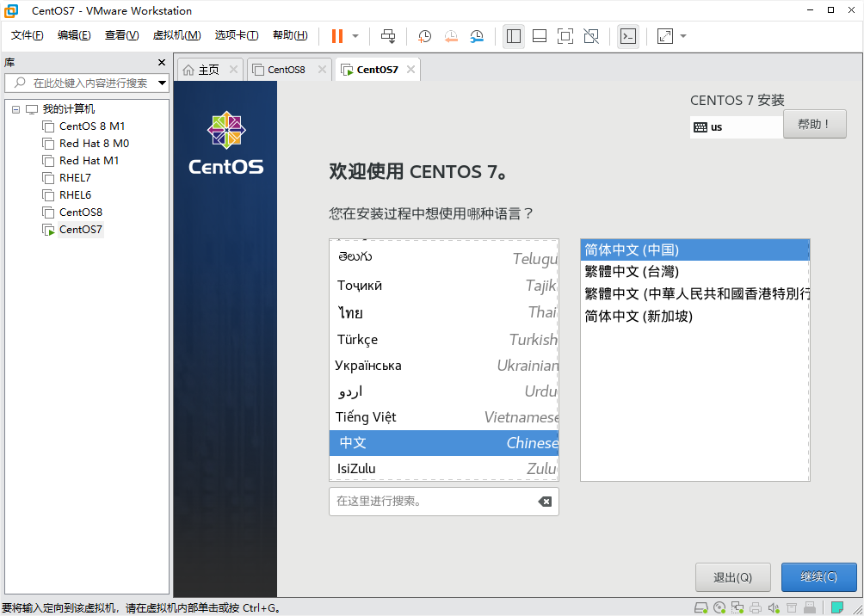Select 简体中文 (中国) locale
This screenshot has height=616, width=864.
(694, 250)
